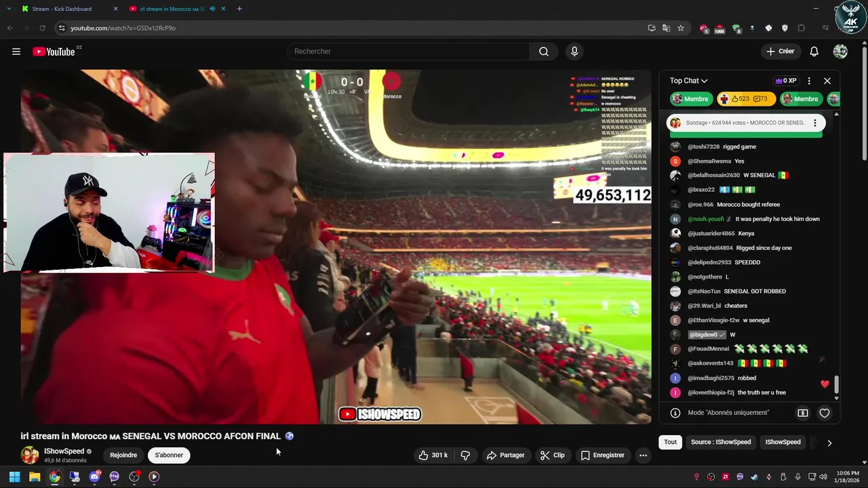Go back to the previous page
The image size is (868, 488).
coord(10,28)
